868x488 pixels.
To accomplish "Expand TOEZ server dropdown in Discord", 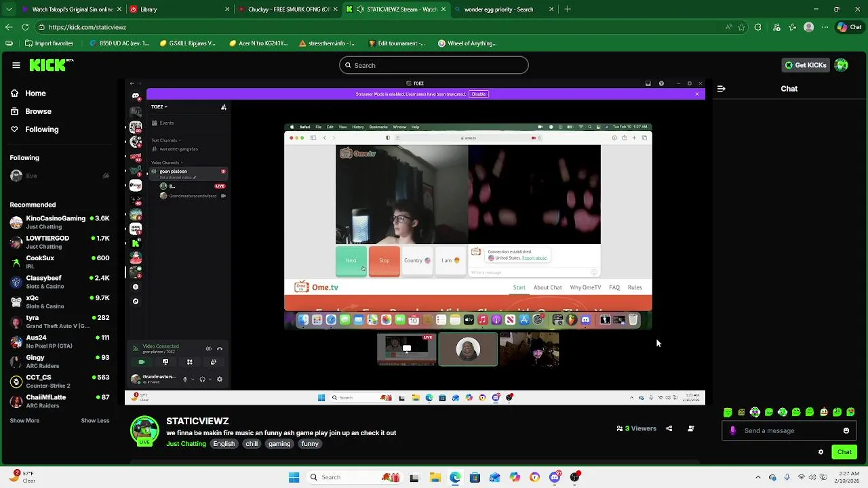I will 159,106.
